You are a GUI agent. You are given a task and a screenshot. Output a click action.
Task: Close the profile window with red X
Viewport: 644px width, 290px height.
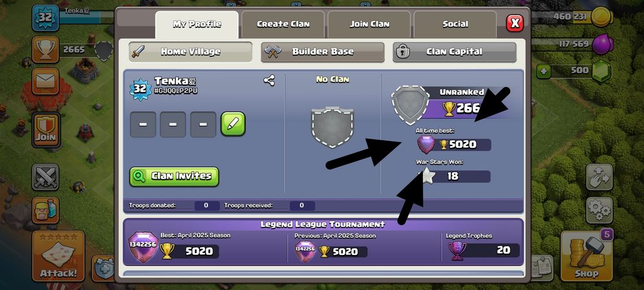click(x=514, y=23)
